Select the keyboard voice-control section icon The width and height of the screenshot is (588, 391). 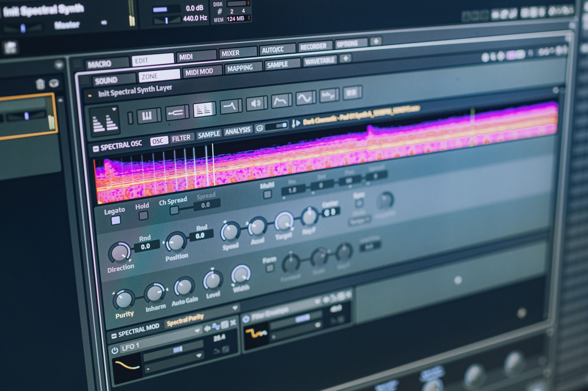(147, 115)
